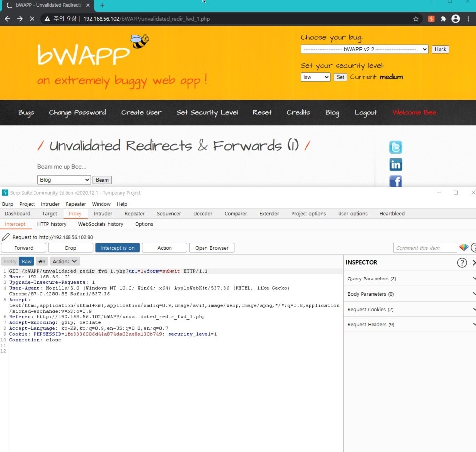The height and width of the screenshot is (452, 476).
Task: Open the Blog destination dropdown
Action: (x=64, y=180)
